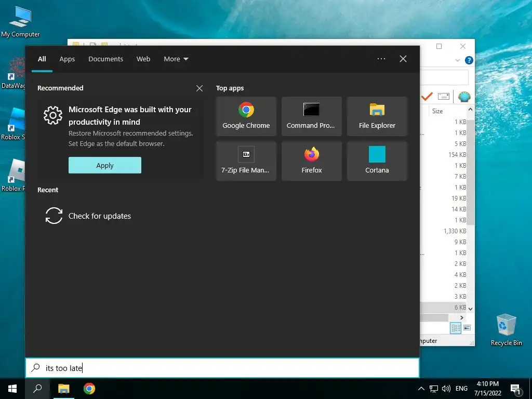The image size is (532, 399).
Task: Open the notification center icon
Action: click(x=516, y=390)
